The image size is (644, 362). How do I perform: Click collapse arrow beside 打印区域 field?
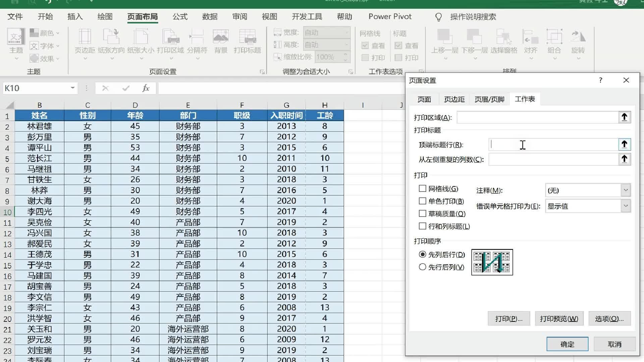624,117
